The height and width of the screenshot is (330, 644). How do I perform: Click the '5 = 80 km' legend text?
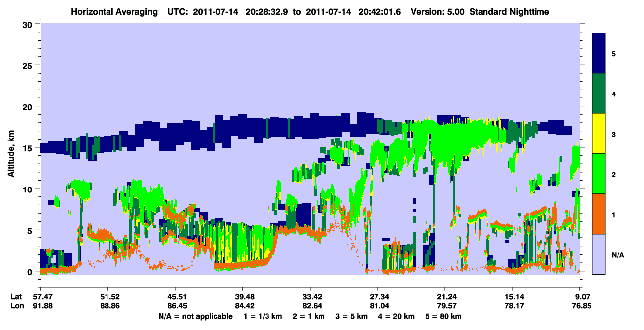[x=443, y=316]
